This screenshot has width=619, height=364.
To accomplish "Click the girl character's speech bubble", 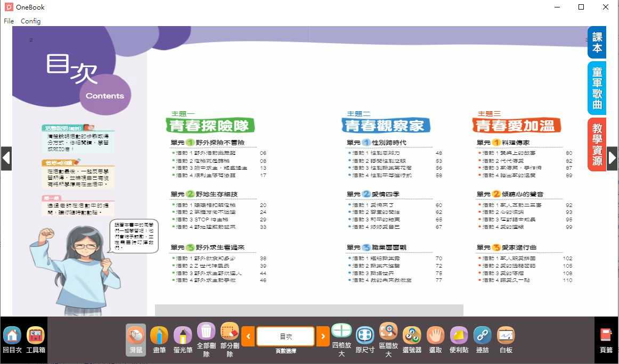I will click(x=134, y=236).
